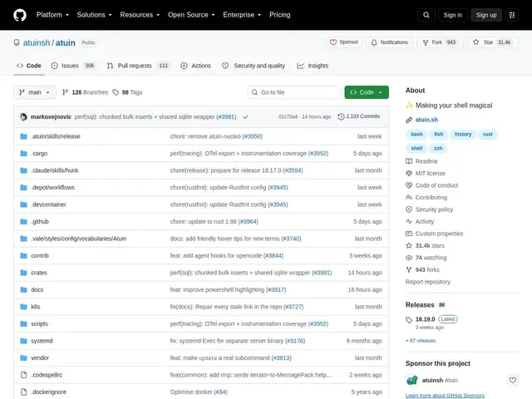532x399 pixels.
Task: Open the main branch selector dropdown
Action: click(35, 92)
